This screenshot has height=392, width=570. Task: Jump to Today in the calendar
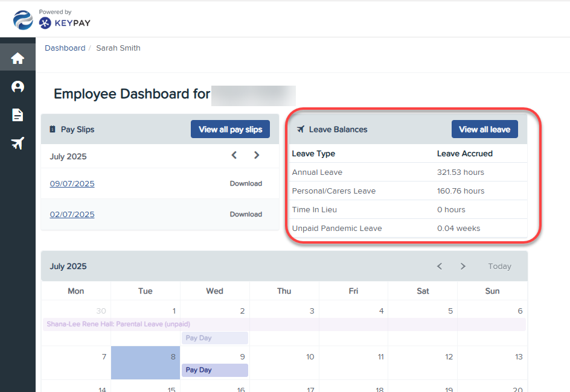coord(499,267)
